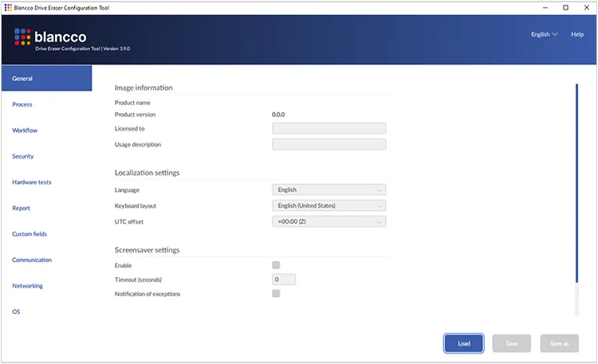Go to the Security section
The image size is (598, 364).
point(23,156)
